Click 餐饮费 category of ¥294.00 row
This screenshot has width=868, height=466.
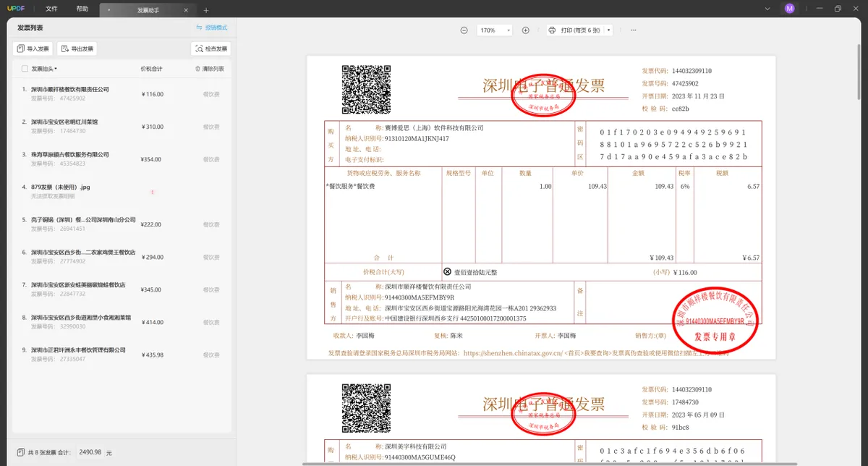click(x=211, y=257)
